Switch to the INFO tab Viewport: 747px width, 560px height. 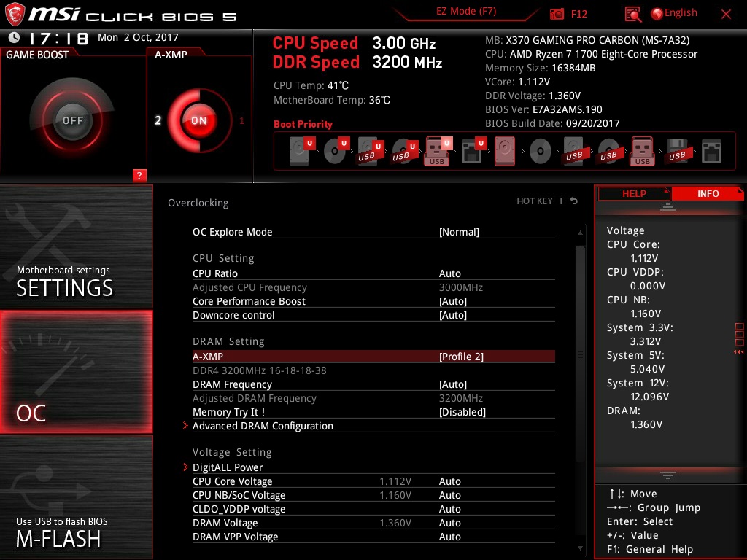[708, 193]
